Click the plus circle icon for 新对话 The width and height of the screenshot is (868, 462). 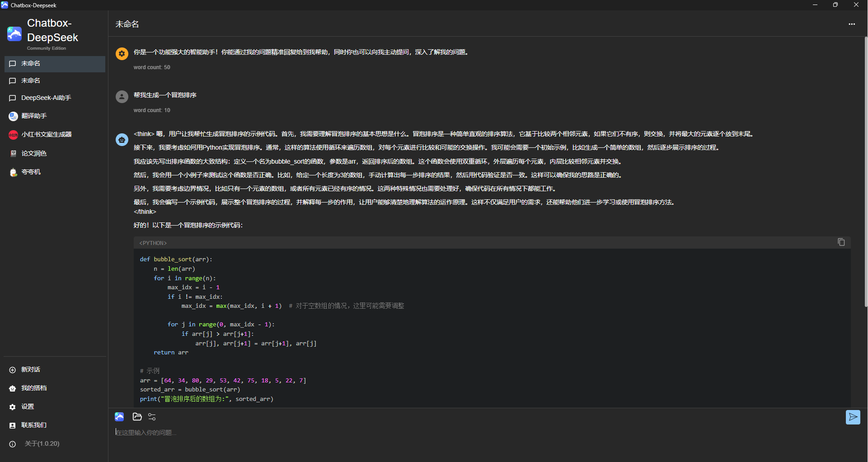coord(13,370)
